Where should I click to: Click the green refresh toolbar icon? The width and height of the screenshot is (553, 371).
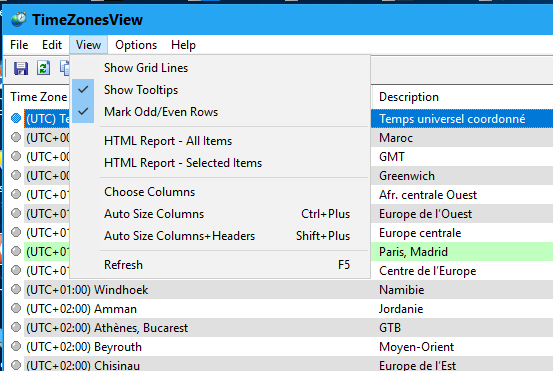(x=43, y=68)
